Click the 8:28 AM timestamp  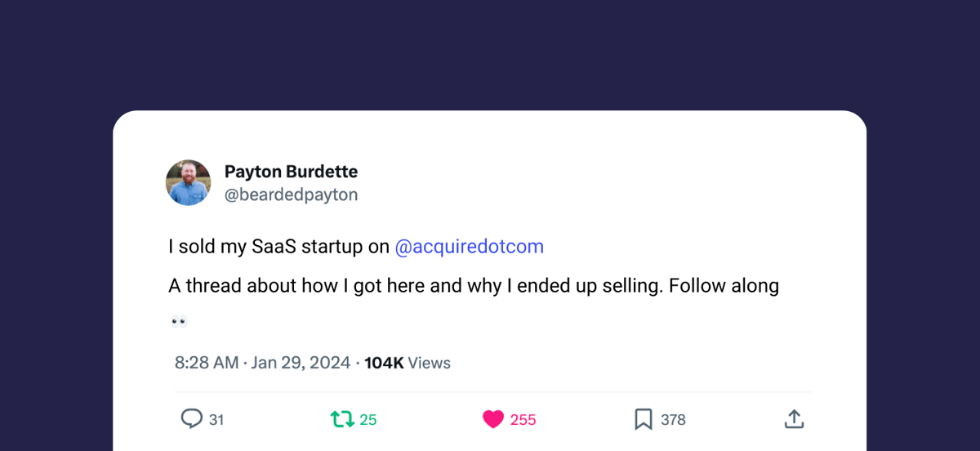coord(207,363)
